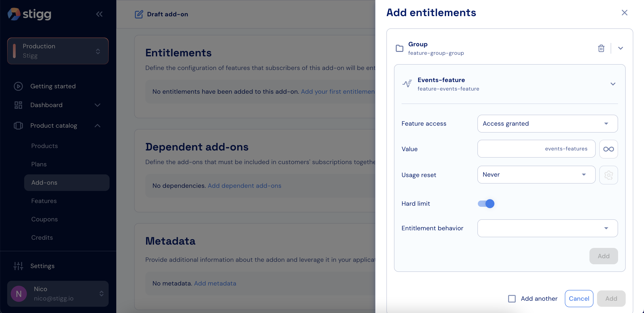Image resolution: width=644 pixels, height=313 pixels.
Task: Click the Draft add-on edit icon
Action: point(139,14)
